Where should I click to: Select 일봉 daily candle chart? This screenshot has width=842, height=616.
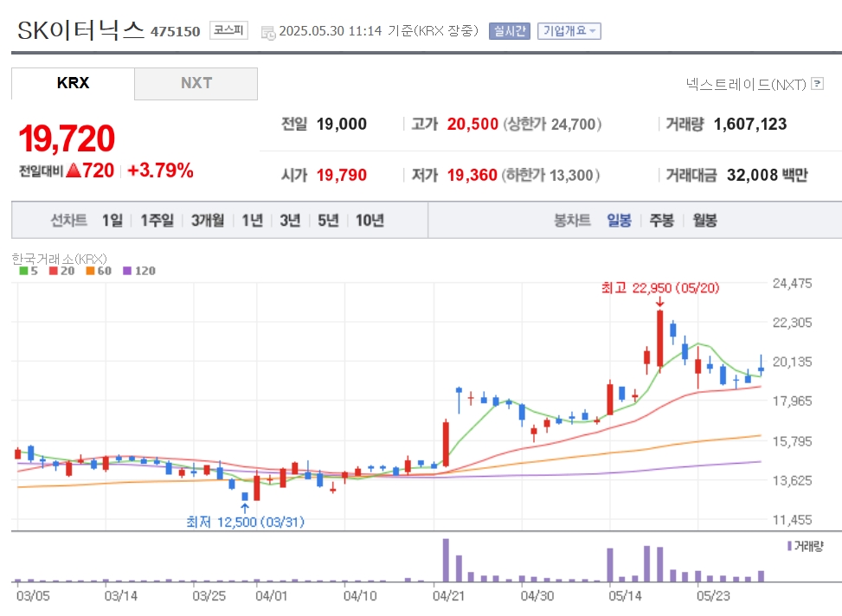tap(619, 221)
